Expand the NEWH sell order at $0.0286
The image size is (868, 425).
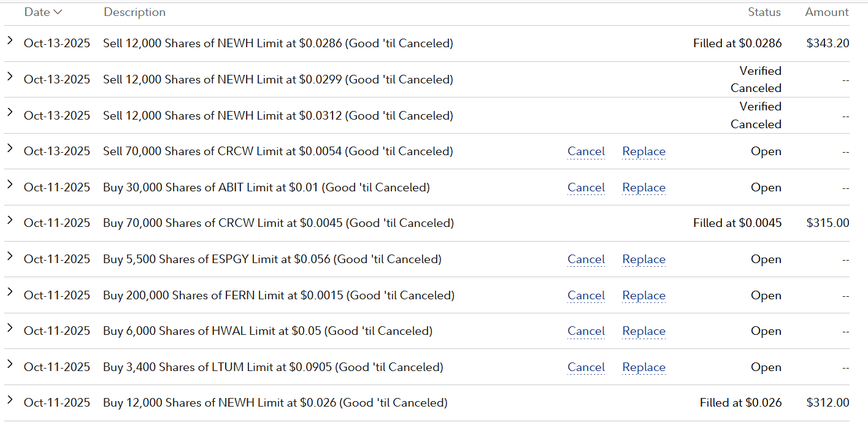click(x=10, y=40)
